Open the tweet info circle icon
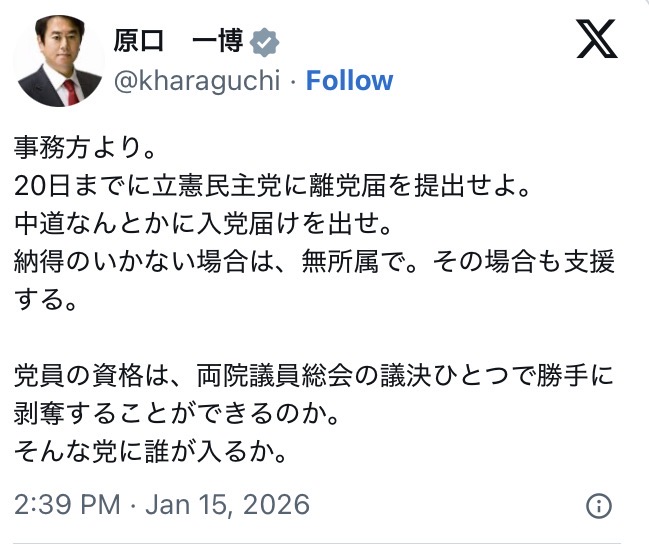649x544 pixels. point(598,504)
